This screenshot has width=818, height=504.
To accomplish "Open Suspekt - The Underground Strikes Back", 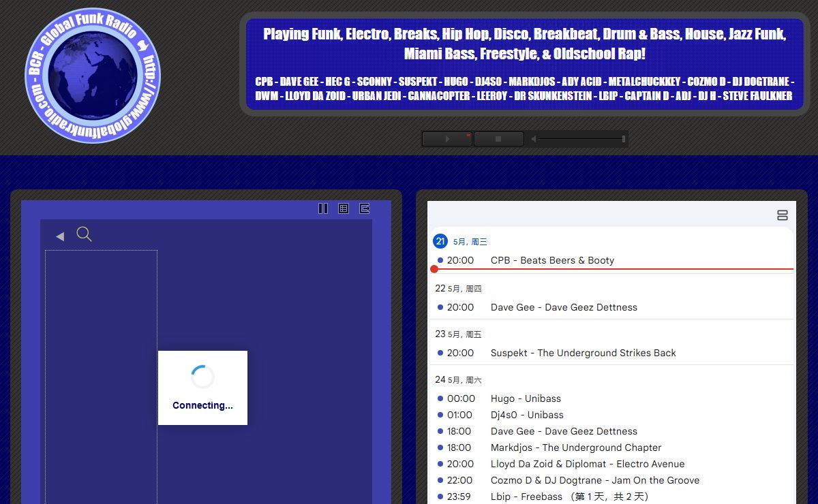I will (611, 353).
